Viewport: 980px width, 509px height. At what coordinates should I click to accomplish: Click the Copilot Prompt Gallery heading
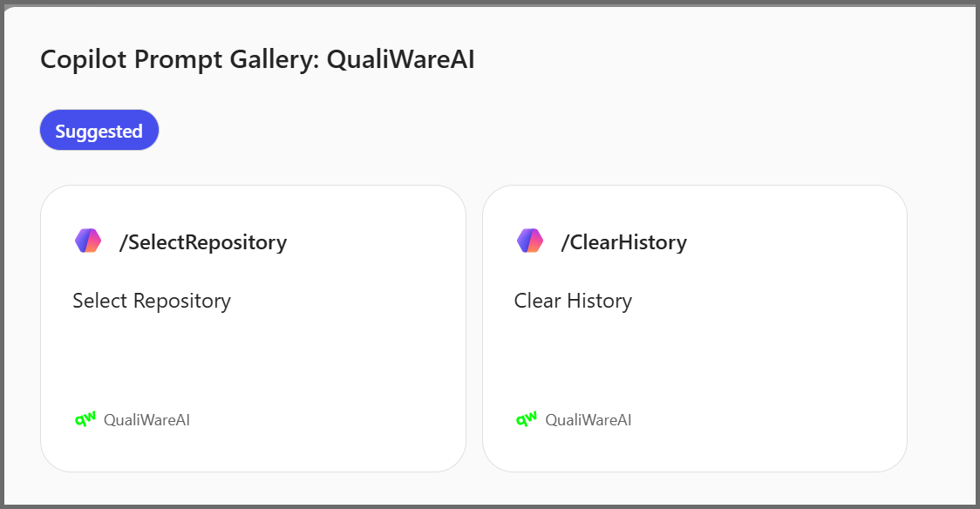click(x=257, y=60)
